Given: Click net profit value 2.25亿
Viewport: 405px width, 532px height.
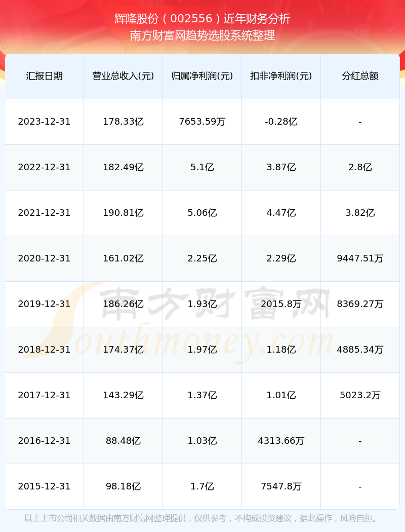Looking at the screenshot, I should (202, 258).
